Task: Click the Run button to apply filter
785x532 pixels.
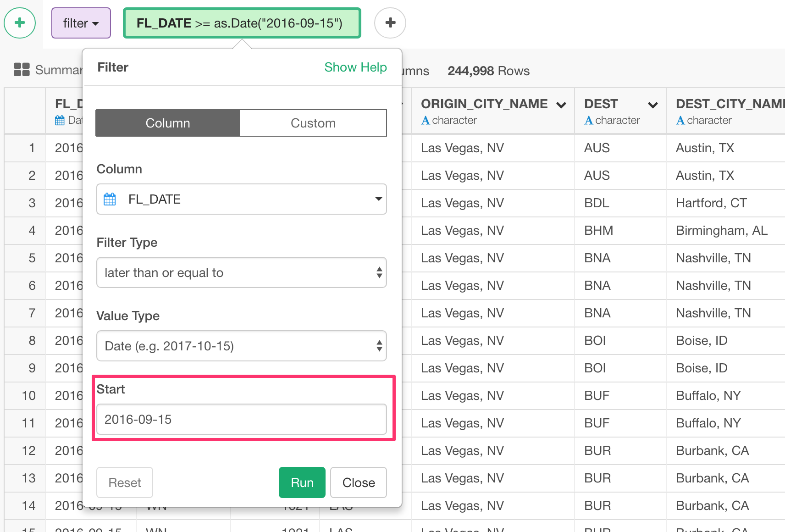Action: coord(302,482)
